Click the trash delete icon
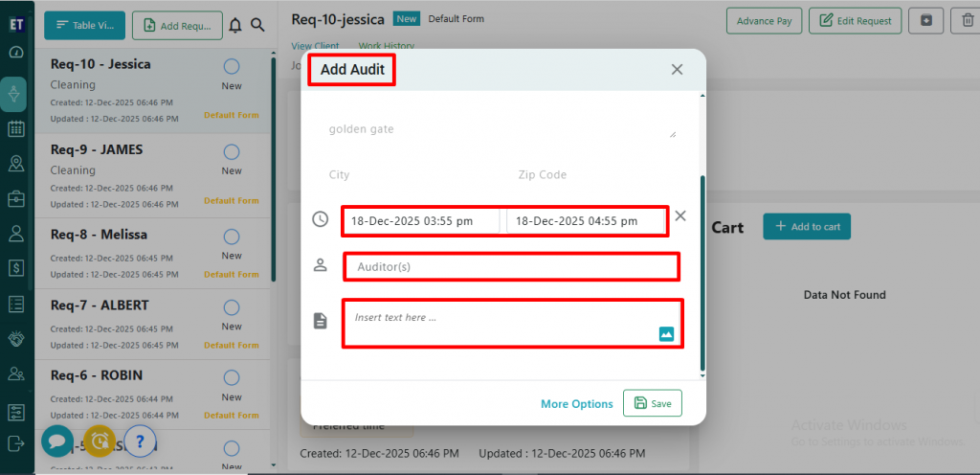The image size is (980, 475). tap(966, 21)
